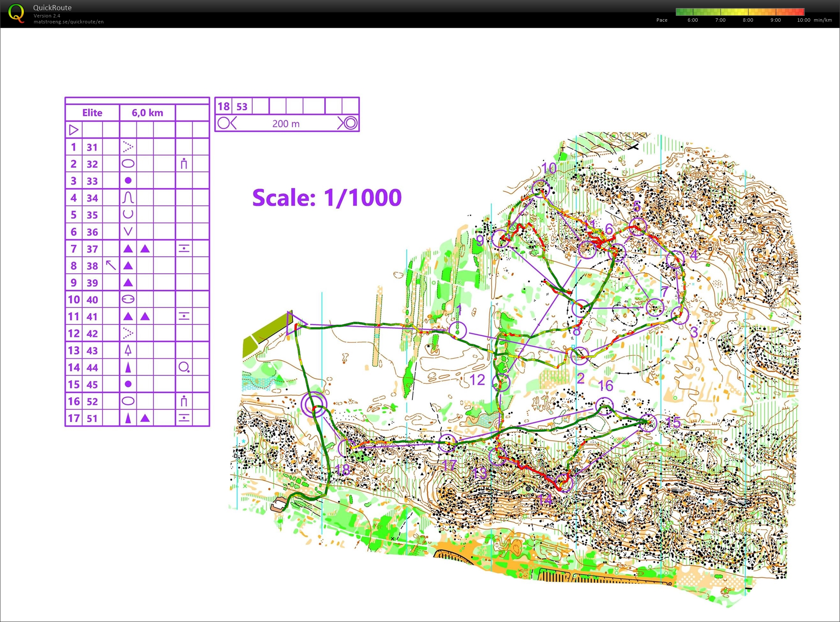Click the Elite course name cell
The image size is (840, 622).
[x=92, y=113]
